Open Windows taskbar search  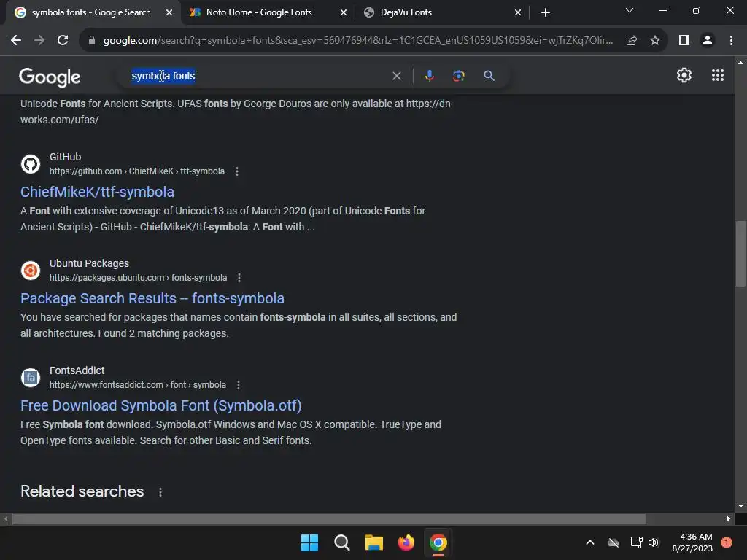(x=341, y=542)
